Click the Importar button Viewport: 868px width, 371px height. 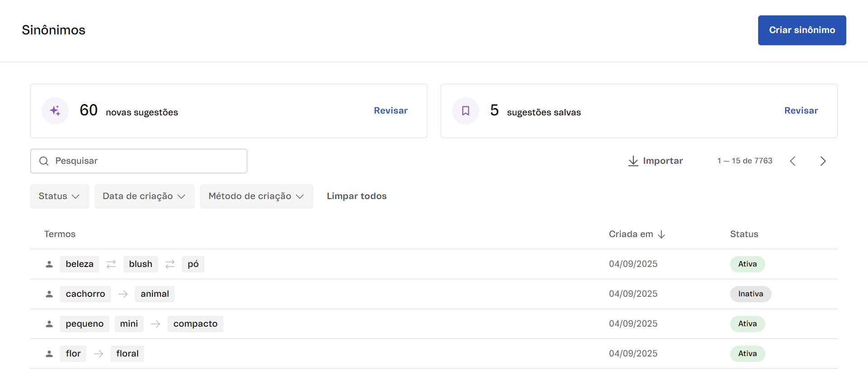click(656, 161)
